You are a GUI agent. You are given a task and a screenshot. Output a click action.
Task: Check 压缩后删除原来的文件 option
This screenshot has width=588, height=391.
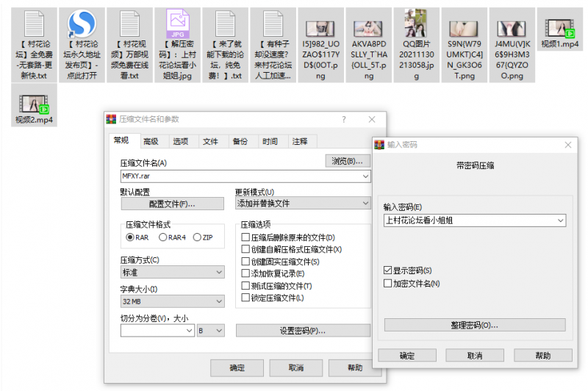tap(246, 237)
